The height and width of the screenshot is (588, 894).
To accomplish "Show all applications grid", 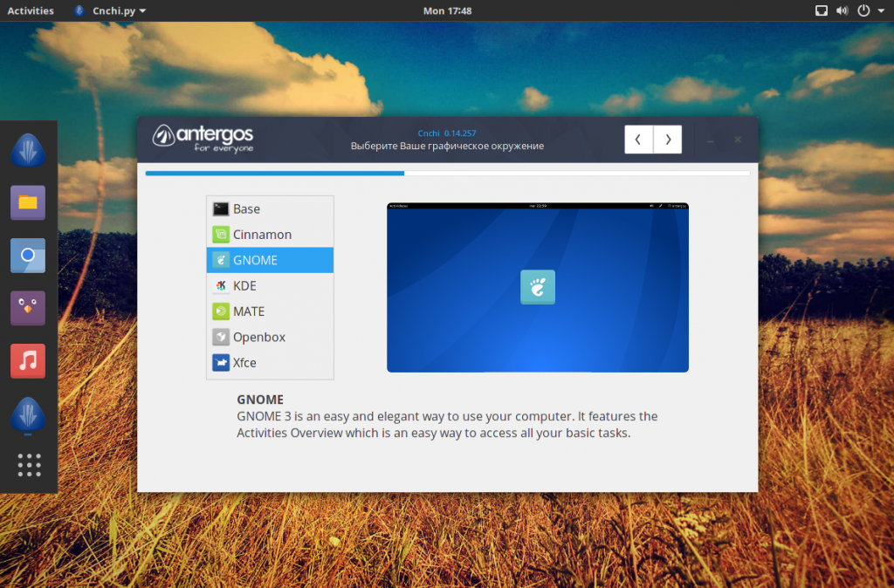I will 29,465.
